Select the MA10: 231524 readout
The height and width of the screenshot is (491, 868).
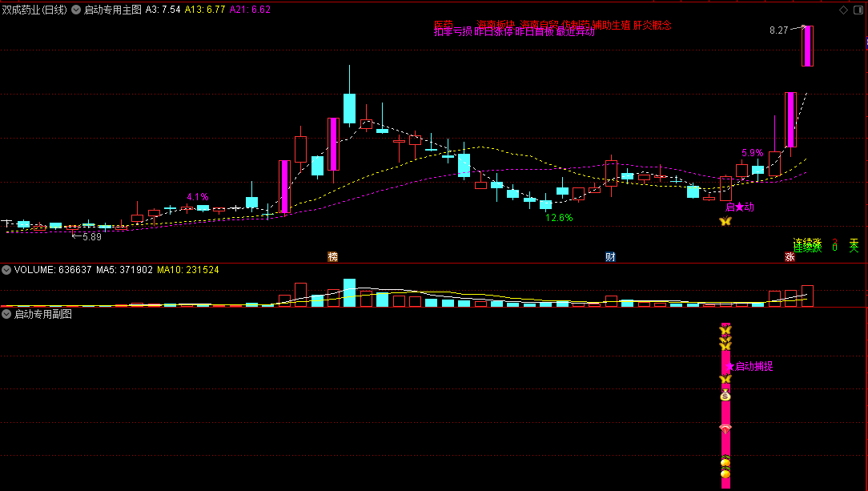pos(187,270)
